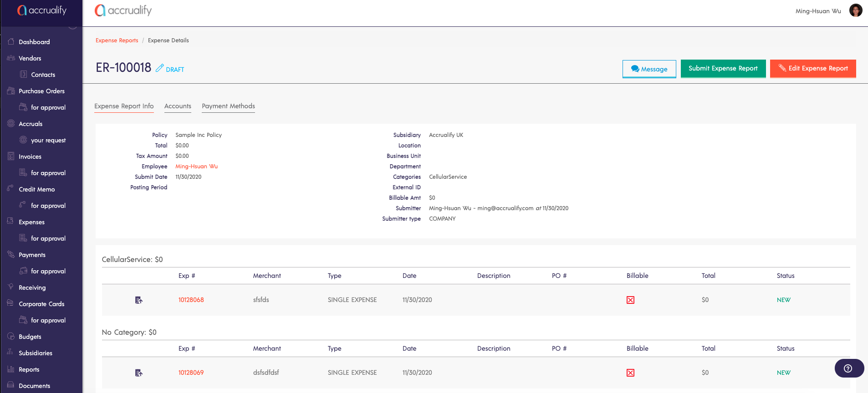
Task: Open employee link Ming-Hsuan Wu
Action: (196, 166)
